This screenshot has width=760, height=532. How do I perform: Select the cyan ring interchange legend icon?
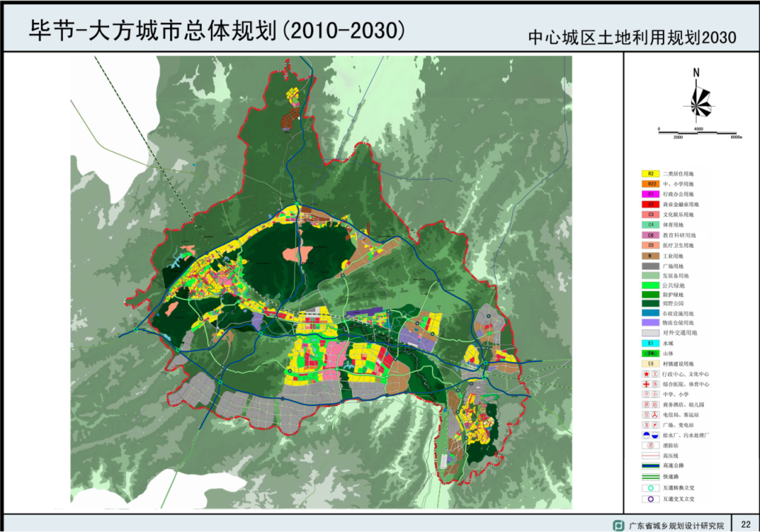pos(651,488)
